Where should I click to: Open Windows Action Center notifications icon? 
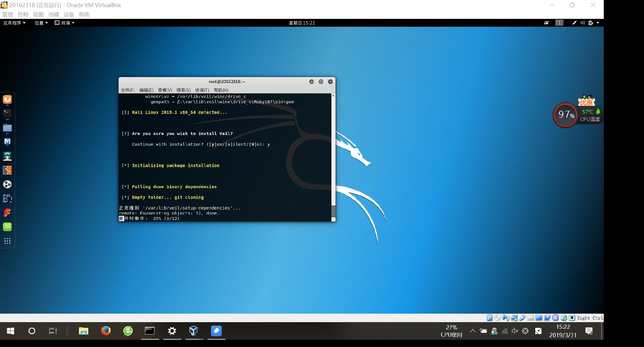589,331
